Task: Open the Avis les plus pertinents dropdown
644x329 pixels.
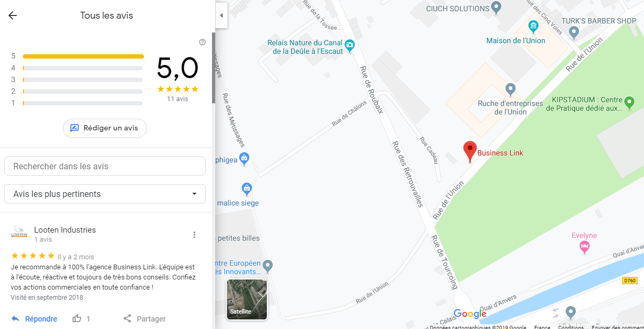Action: pos(105,194)
